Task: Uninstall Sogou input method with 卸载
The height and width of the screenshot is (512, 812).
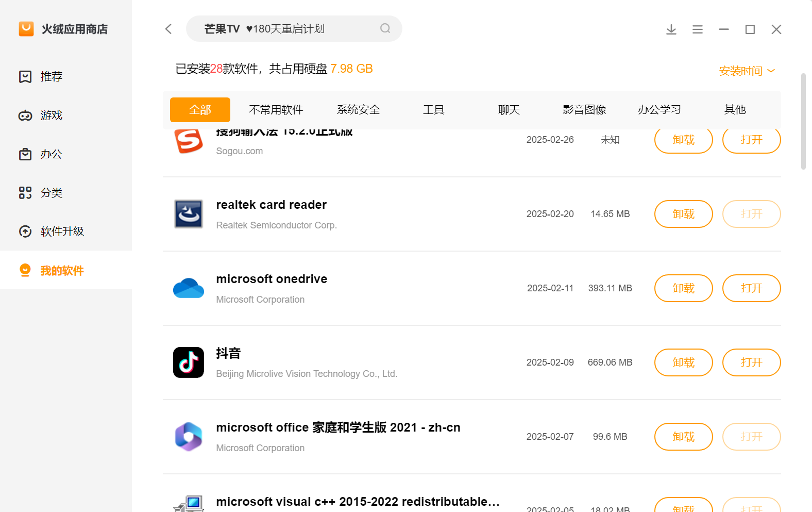Action: tap(684, 140)
